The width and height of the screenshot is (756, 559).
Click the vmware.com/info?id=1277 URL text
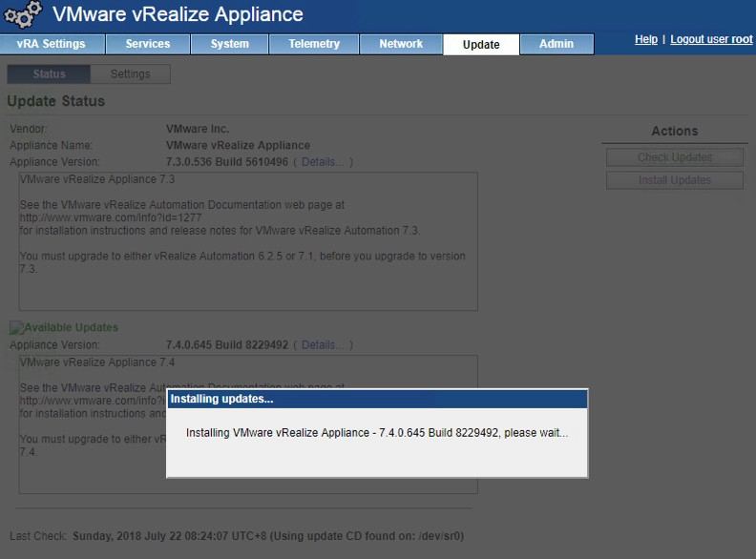pyautogui.click(x=111, y=217)
